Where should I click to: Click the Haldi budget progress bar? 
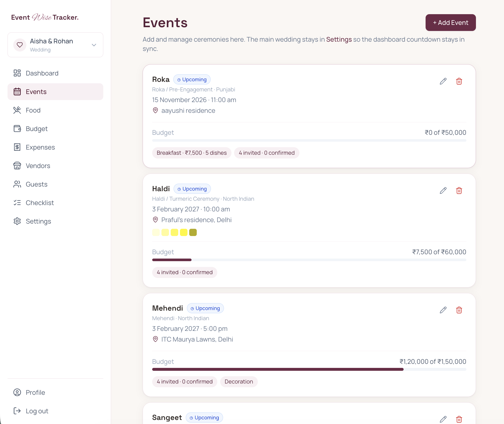pyautogui.click(x=309, y=260)
